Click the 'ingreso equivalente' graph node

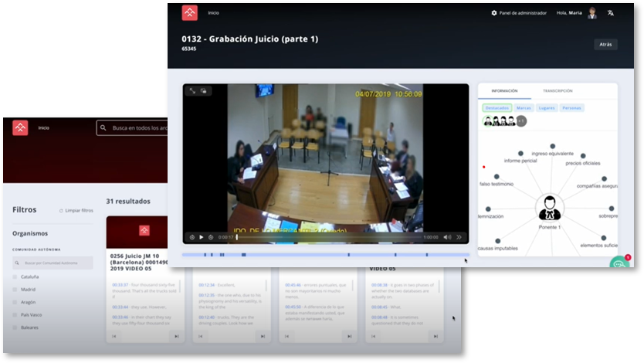tap(552, 146)
